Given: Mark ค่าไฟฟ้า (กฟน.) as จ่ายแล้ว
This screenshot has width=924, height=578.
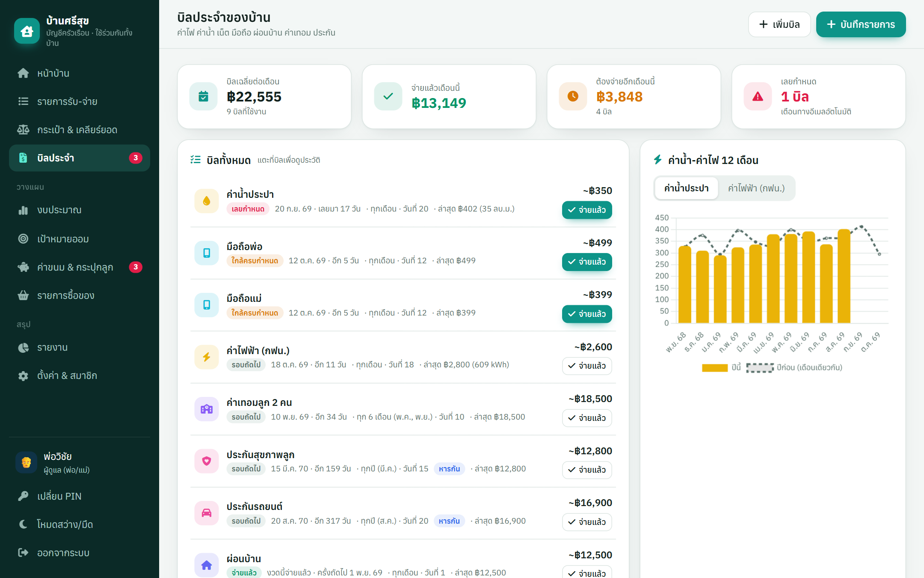Looking at the screenshot, I should pos(587,366).
